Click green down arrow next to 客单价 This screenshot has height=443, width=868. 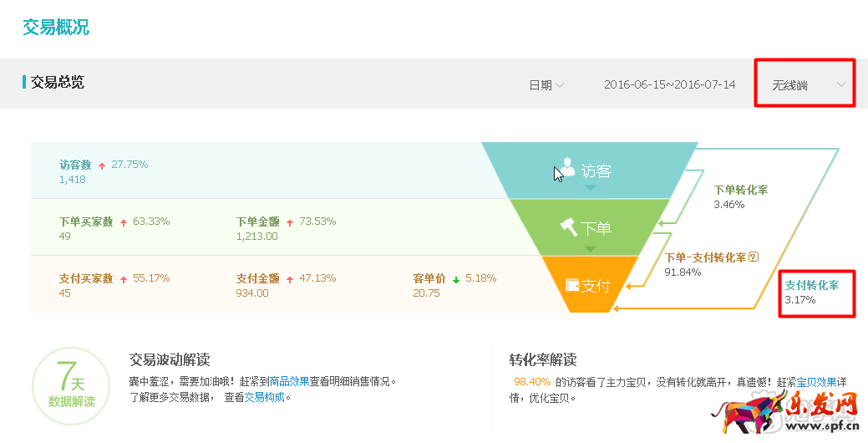click(x=455, y=279)
